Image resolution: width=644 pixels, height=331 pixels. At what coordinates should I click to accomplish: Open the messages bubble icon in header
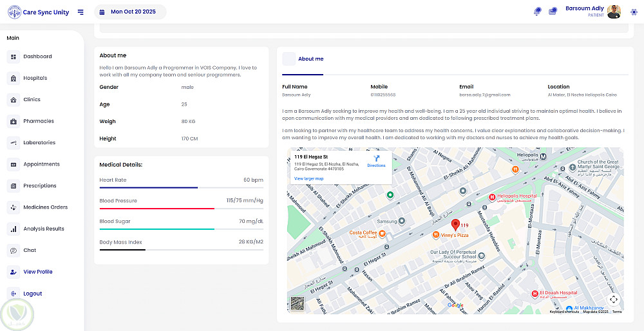(x=553, y=12)
